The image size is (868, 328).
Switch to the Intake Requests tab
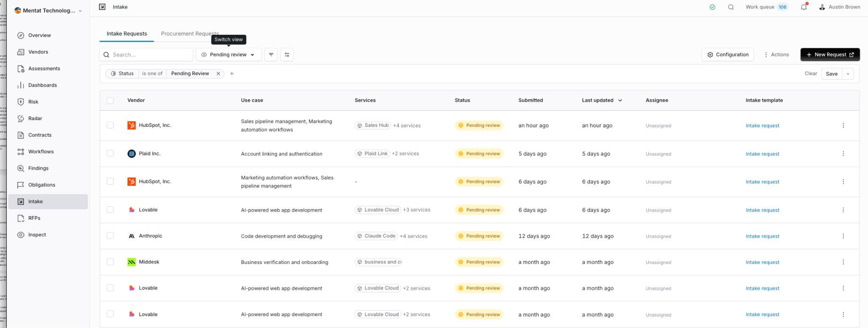point(127,34)
